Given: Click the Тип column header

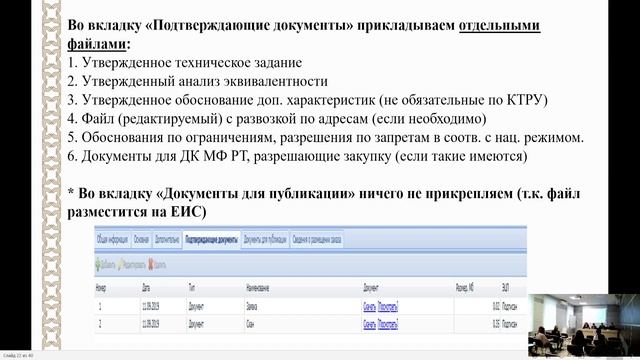Looking at the screenshot, I should tap(191, 288).
